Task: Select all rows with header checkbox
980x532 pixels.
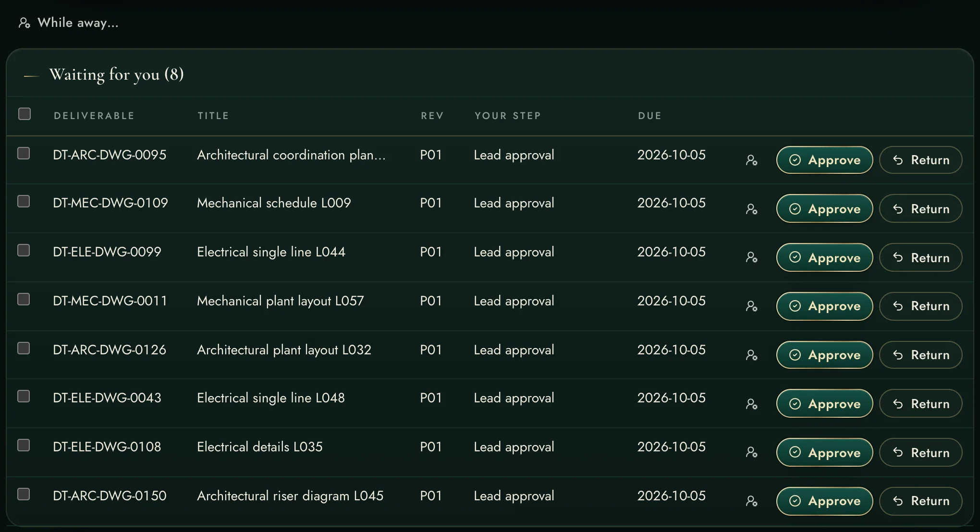Action: pos(24,114)
